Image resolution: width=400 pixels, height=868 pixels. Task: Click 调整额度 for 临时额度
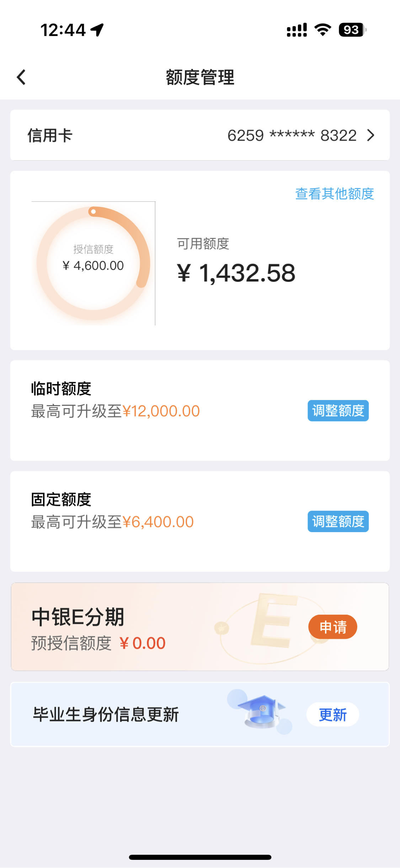338,411
